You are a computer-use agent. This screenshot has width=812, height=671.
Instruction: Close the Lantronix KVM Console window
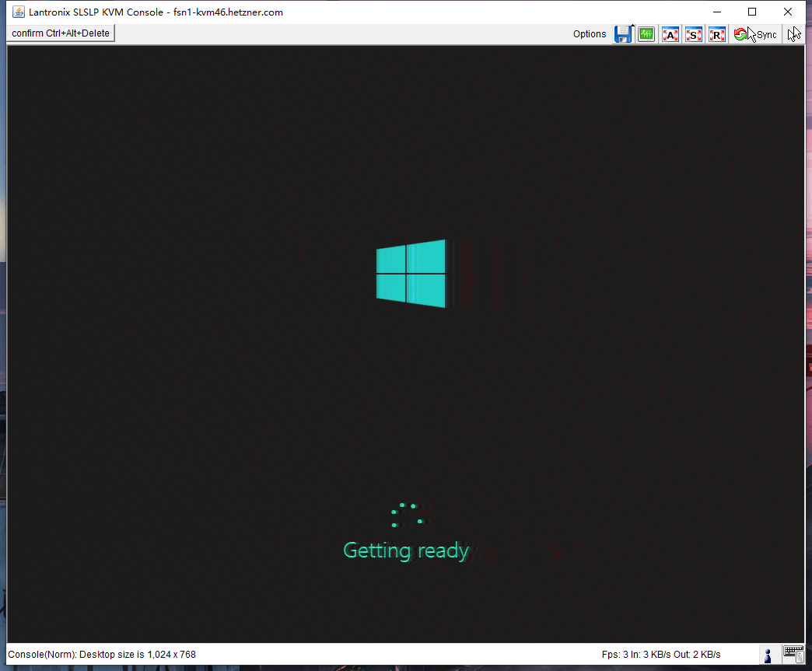pyautogui.click(x=788, y=12)
